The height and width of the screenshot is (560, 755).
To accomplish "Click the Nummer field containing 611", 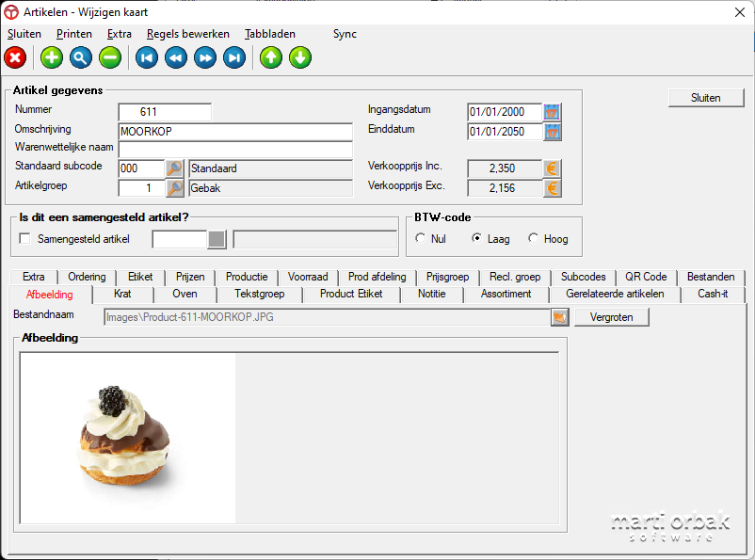I will 165,112.
